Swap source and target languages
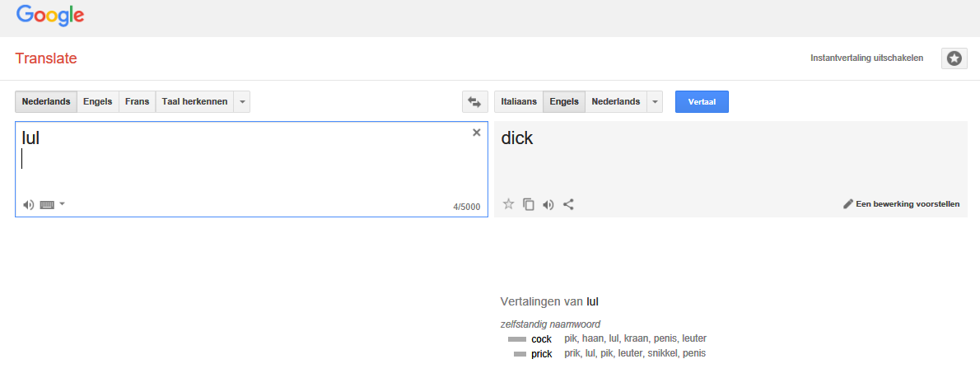This screenshot has width=980, height=387. coord(476,102)
